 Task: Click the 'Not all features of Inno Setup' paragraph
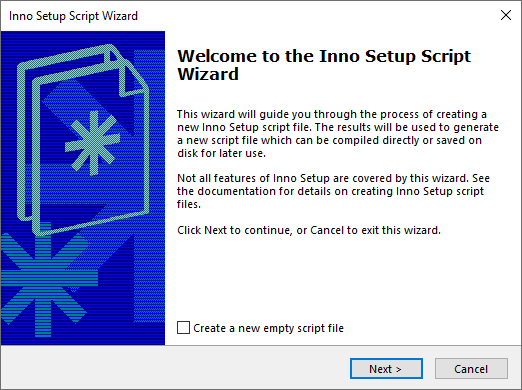tap(333, 191)
